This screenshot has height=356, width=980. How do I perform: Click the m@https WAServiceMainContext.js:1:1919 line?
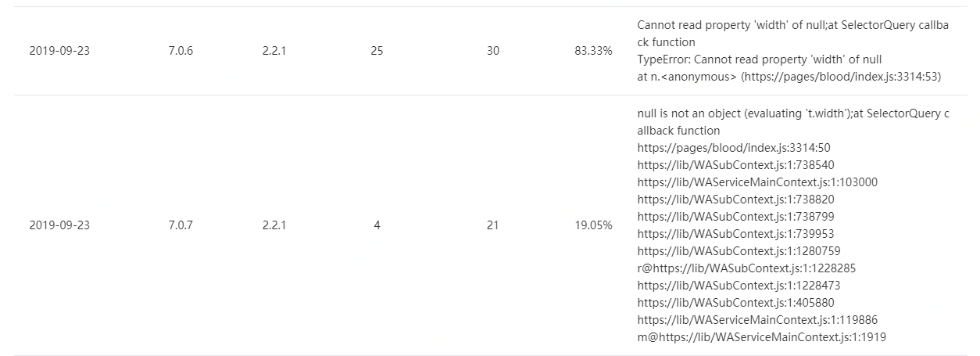click(762, 337)
